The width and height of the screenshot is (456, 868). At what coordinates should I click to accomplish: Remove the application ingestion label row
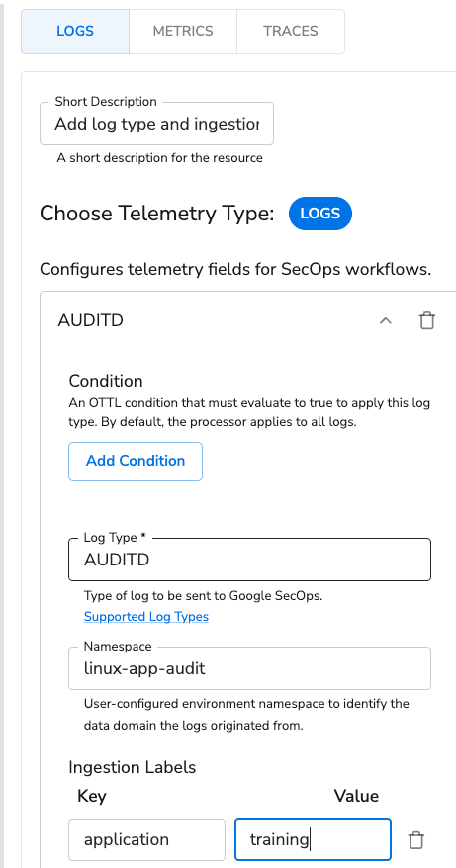point(416,839)
